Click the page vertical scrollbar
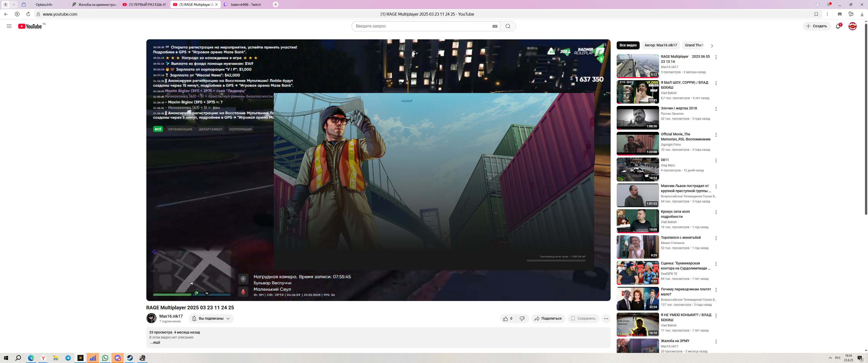This screenshot has width=868, height=363. click(866, 119)
